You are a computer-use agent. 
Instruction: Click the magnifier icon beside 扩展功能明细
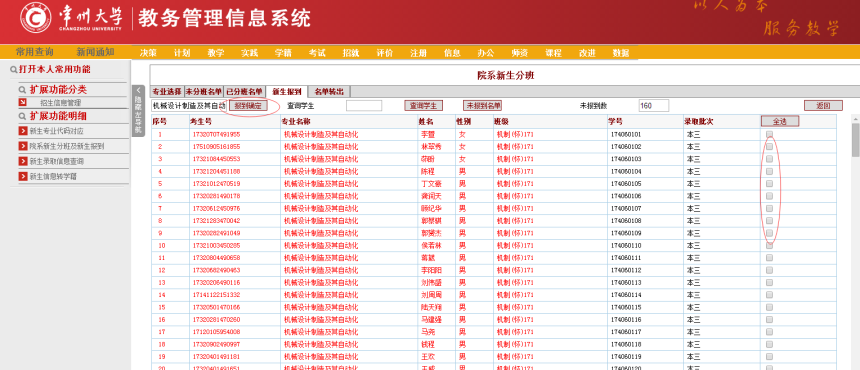point(22,117)
